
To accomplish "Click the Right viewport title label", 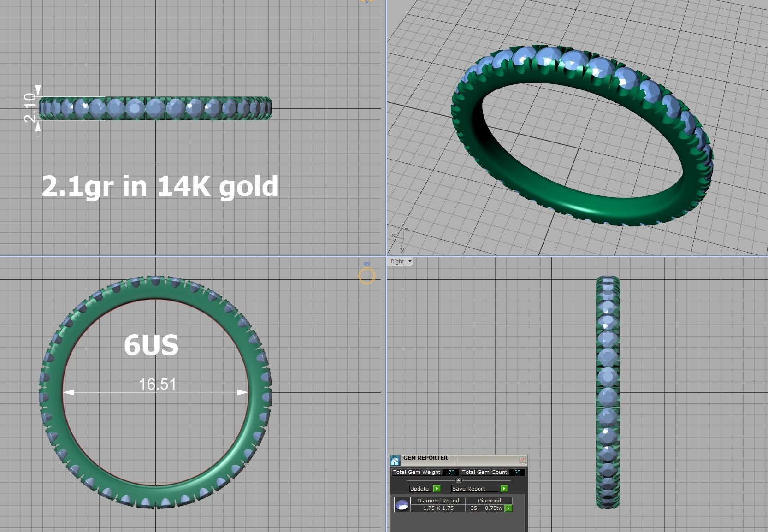I will coord(397,261).
